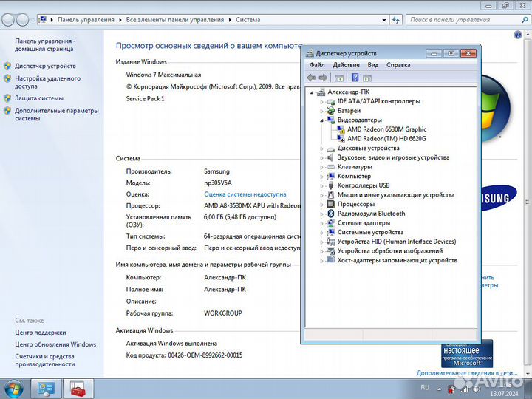Click the action pane icon right of Help
This screenshot has width=532, height=399.
367,78
